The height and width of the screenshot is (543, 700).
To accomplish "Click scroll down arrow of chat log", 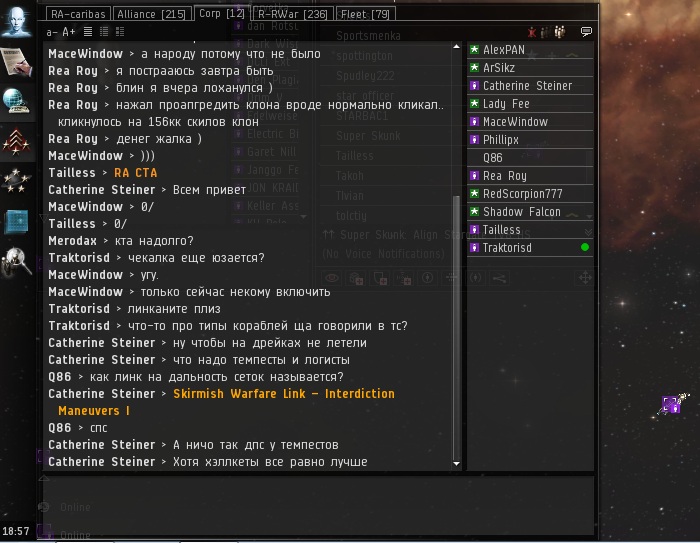I will [456, 464].
